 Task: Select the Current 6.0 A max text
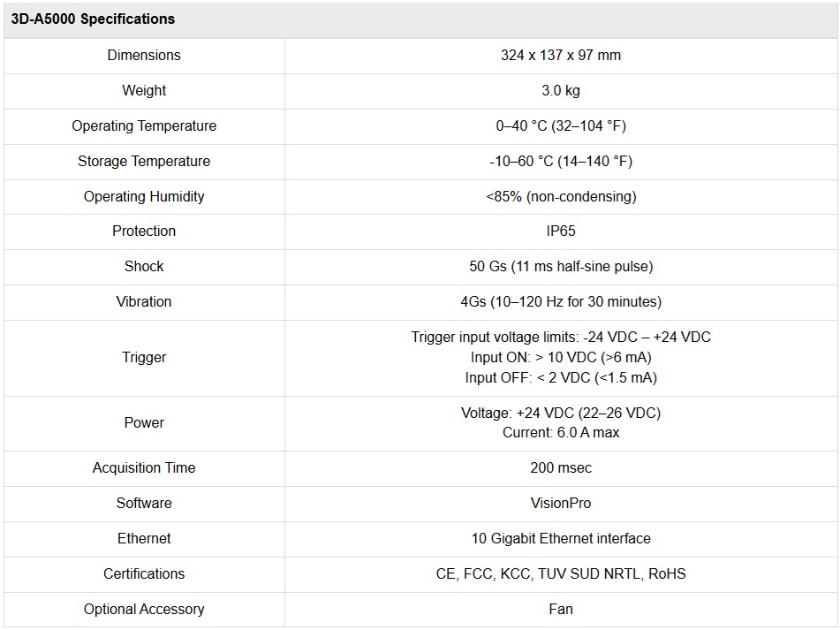pyautogui.click(x=560, y=433)
